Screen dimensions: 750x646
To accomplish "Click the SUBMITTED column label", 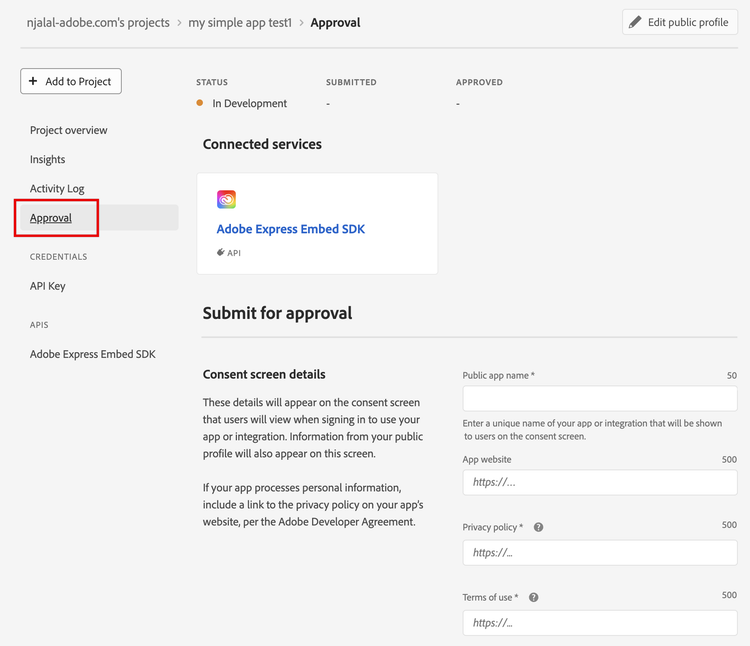I will click(x=351, y=82).
